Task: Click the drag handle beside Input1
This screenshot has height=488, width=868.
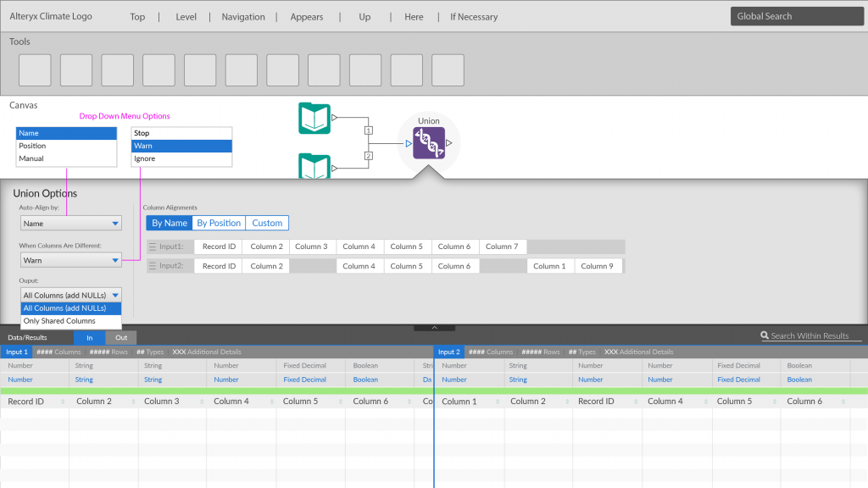Action: coord(153,247)
